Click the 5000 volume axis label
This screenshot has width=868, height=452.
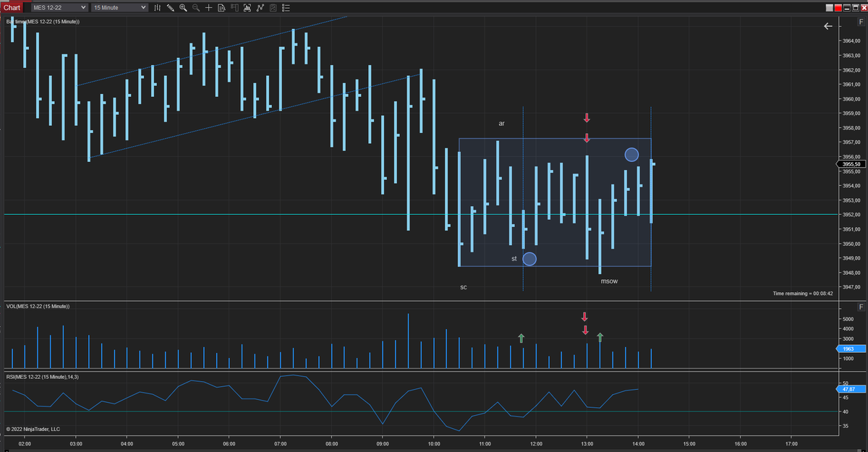(849, 318)
